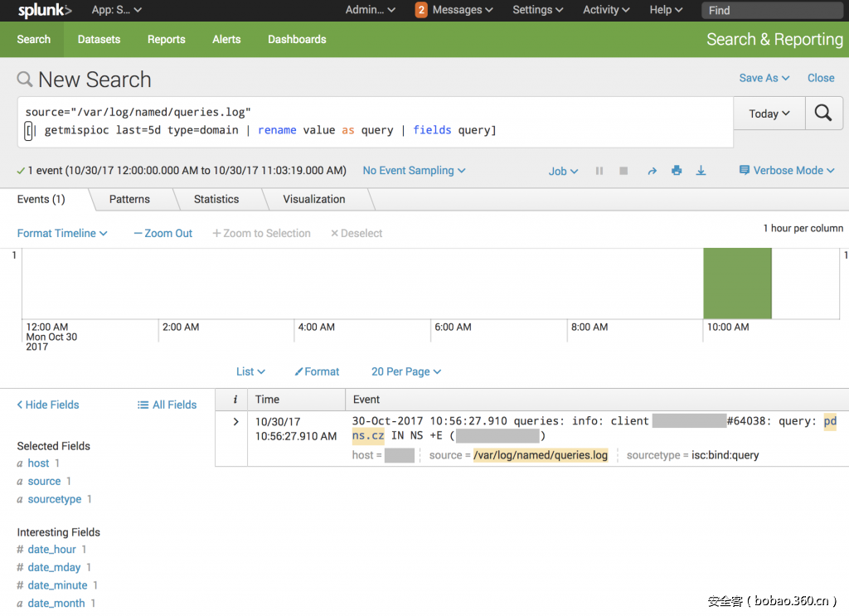Open the No Event Sampling dropdown
The image size is (849, 616).
pyautogui.click(x=414, y=170)
